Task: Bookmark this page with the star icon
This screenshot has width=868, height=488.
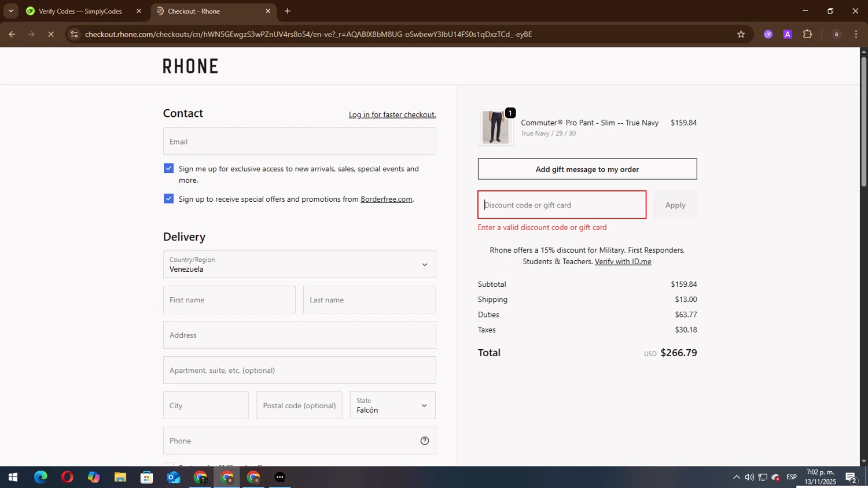Action: click(x=741, y=34)
